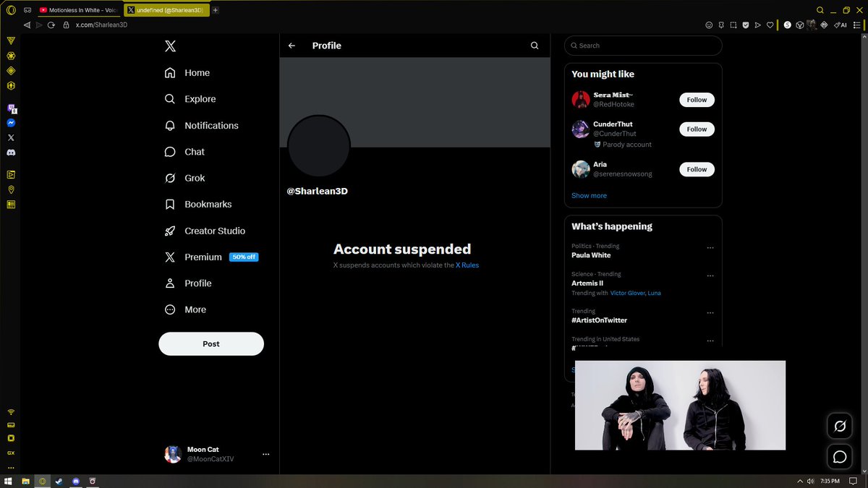This screenshot has width=868, height=488.
Task: Click the pin icon in address bar
Action: (720, 25)
